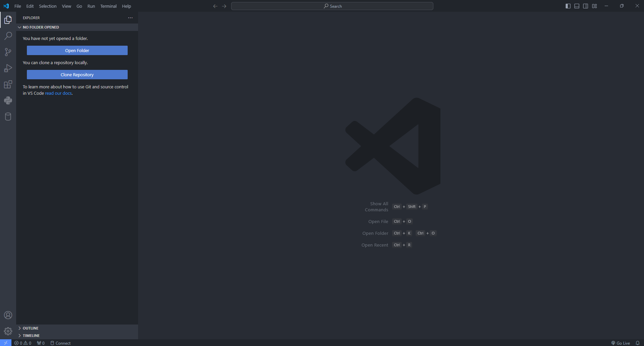Viewport: 644px width, 346px height.
Task: Open the database cylinder view
Action: click(8, 117)
